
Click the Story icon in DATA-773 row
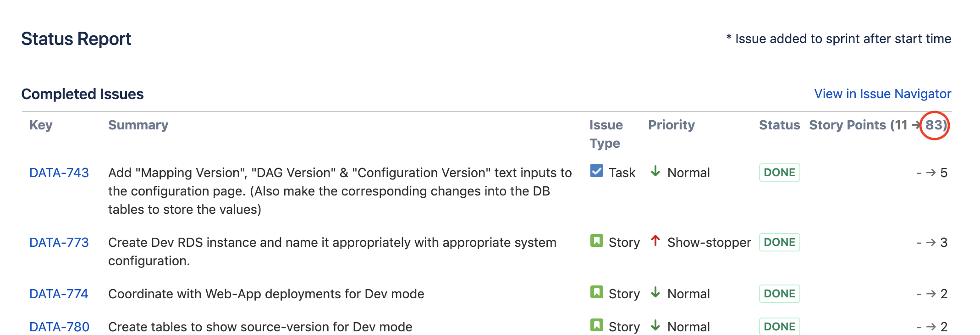click(596, 241)
